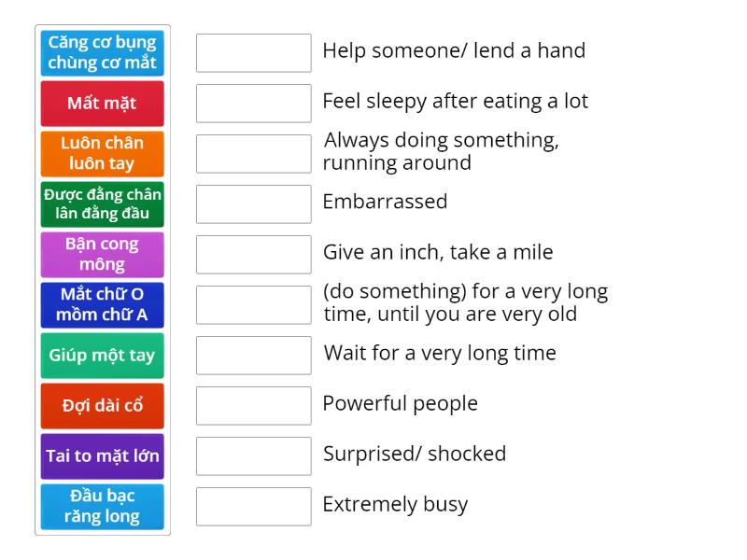Viewport: 747px width, 560px height.
Task: Click the red 'Mất mặt' tile
Action: [x=103, y=104]
